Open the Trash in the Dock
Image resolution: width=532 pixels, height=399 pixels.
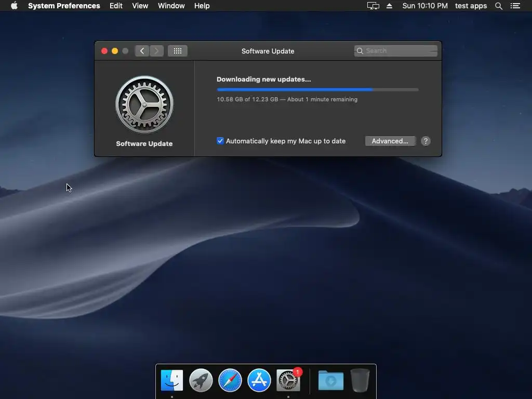point(360,380)
